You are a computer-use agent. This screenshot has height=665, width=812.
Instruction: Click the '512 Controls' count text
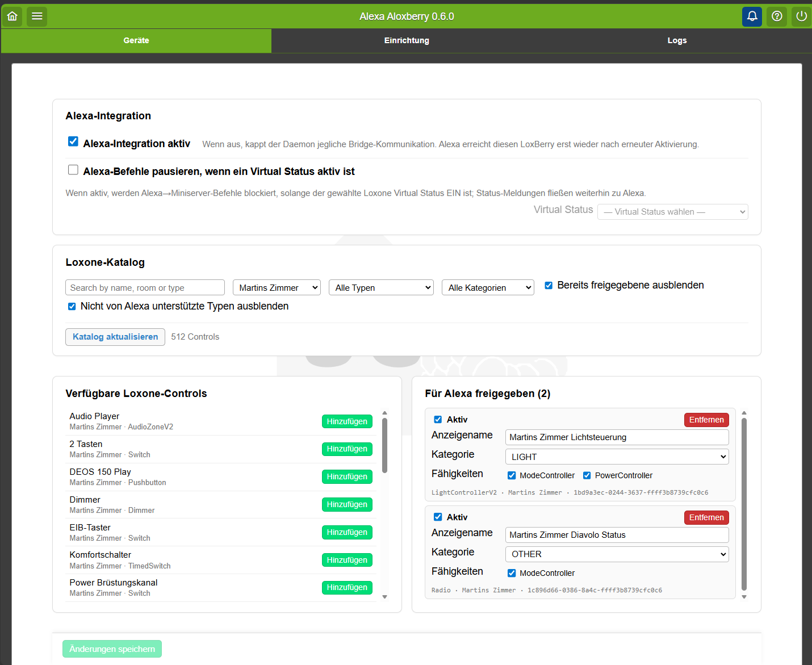tap(195, 337)
